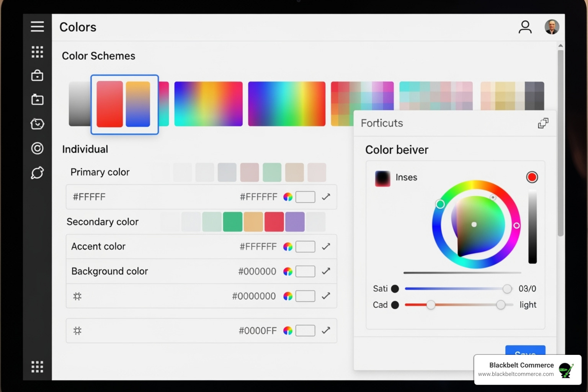Click the Colors title in the header
This screenshot has width=588, height=392.
click(78, 27)
